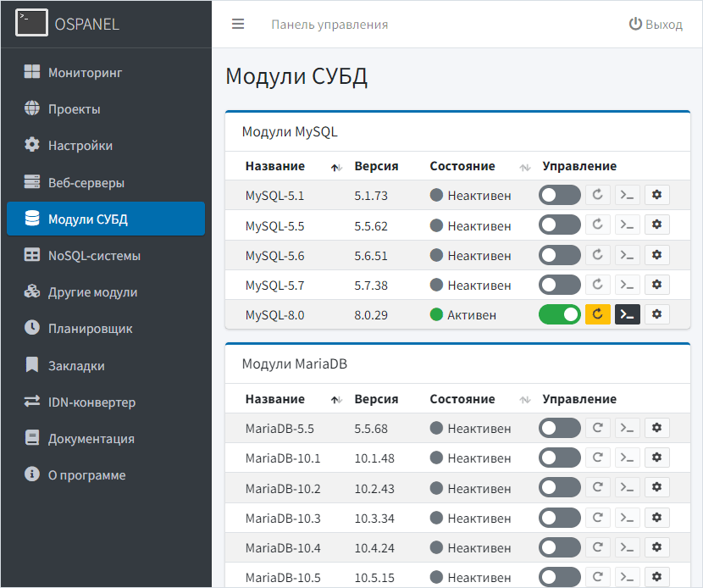Open console icon for MariaDB-10.1
Image resolution: width=703 pixels, height=588 pixels.
click(x=628, y=458)
